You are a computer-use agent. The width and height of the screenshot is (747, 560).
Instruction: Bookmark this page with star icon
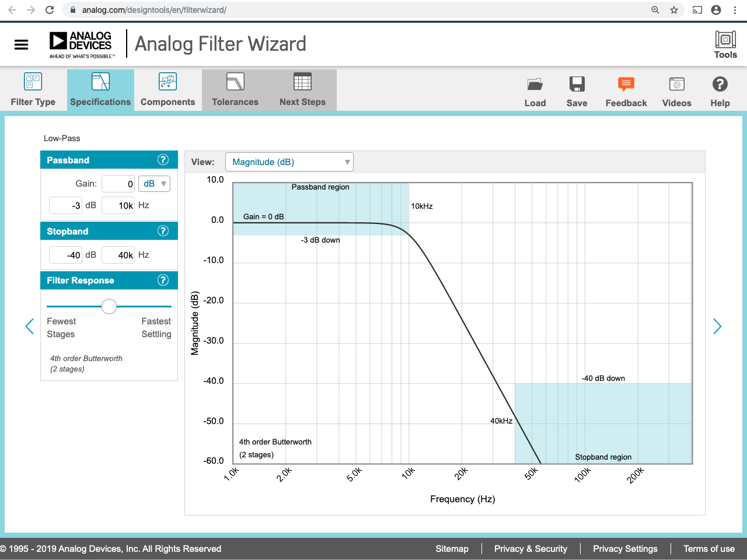click(674, 10)
